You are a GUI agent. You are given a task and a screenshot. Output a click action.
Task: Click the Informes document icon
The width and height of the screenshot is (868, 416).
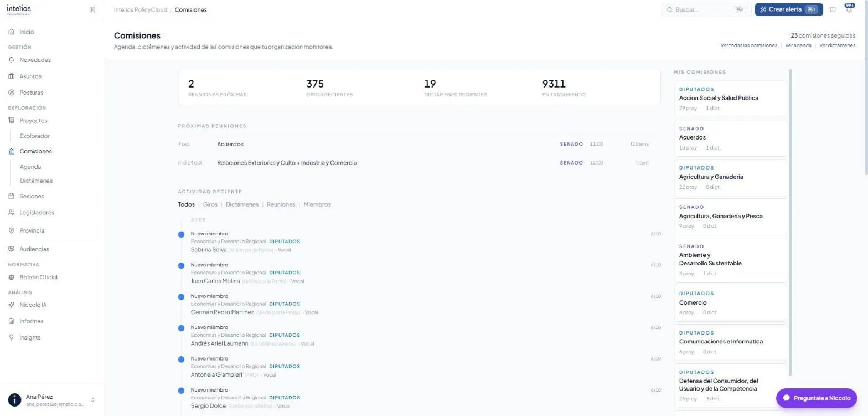pyautogui.click(x=12, y=321)
